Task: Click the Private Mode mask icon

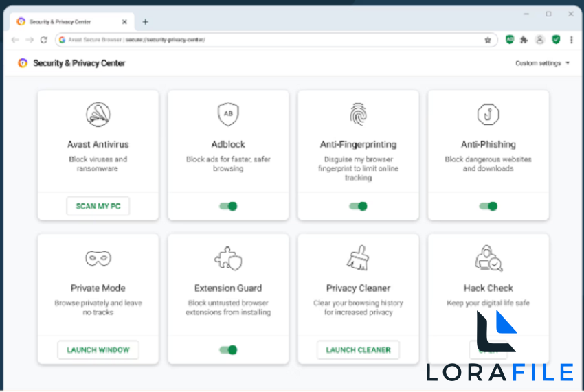Action: click(x=98, y=258)
